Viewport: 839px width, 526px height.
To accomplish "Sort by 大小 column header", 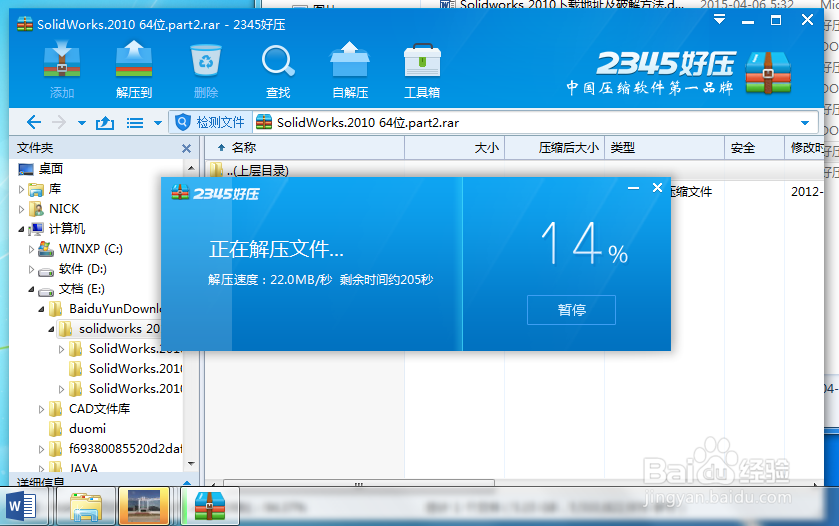I will point(454,148).
